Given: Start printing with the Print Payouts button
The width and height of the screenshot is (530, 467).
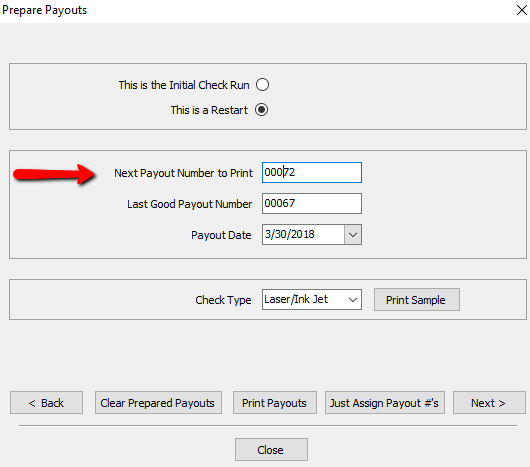Looking at the screenshot, I should point(274,403).
